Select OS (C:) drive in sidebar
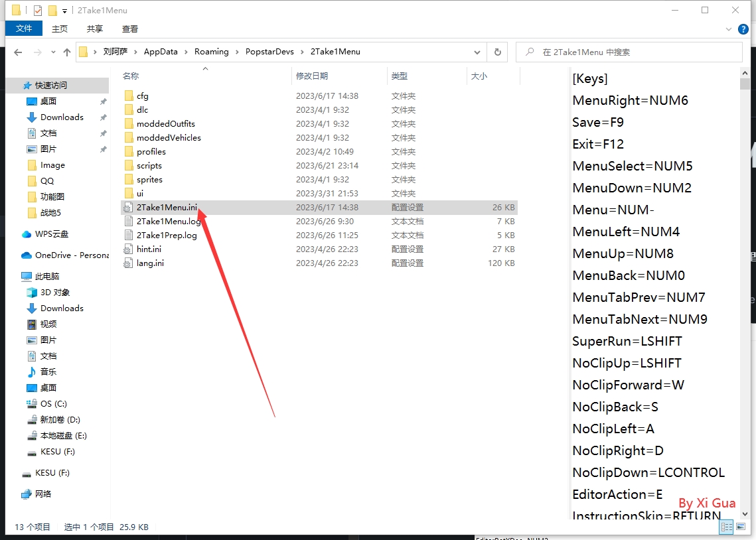The width and height of the screenshot is (756, 540). (x=54, y=404)
